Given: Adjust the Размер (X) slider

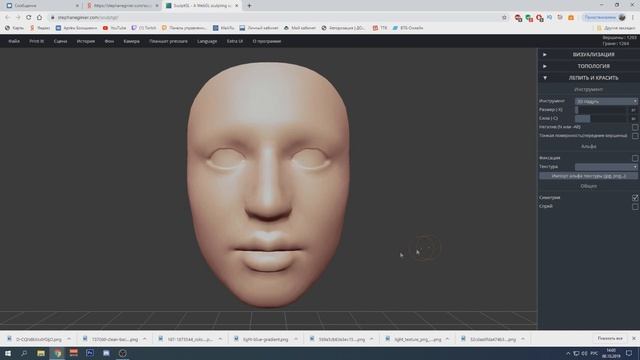Looking at the screenshot, I should tap(600, 110).
